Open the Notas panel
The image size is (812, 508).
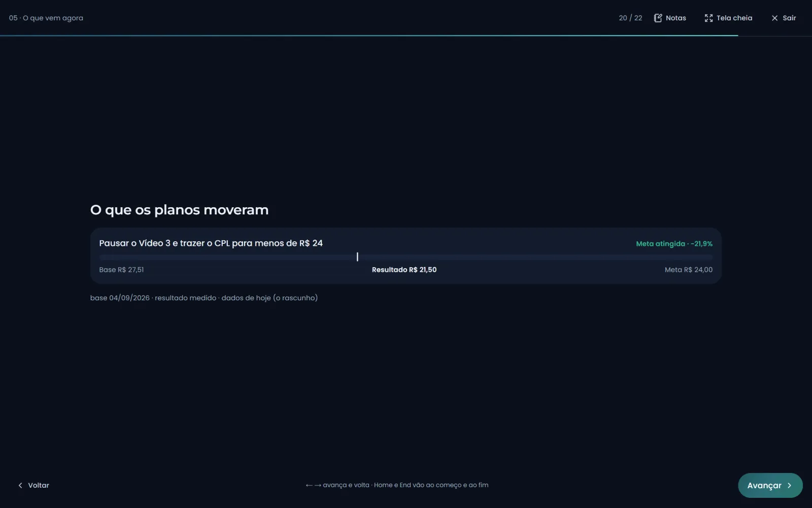(x=670, y=18)
